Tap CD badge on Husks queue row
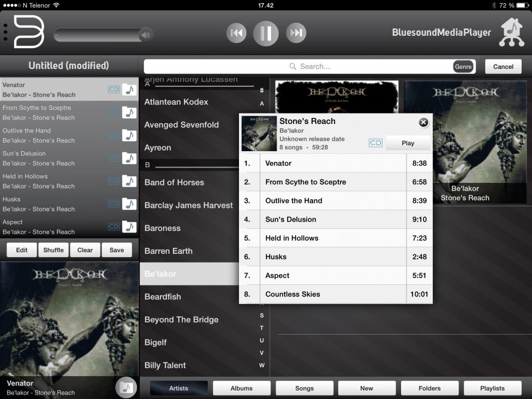 [113, 204]
